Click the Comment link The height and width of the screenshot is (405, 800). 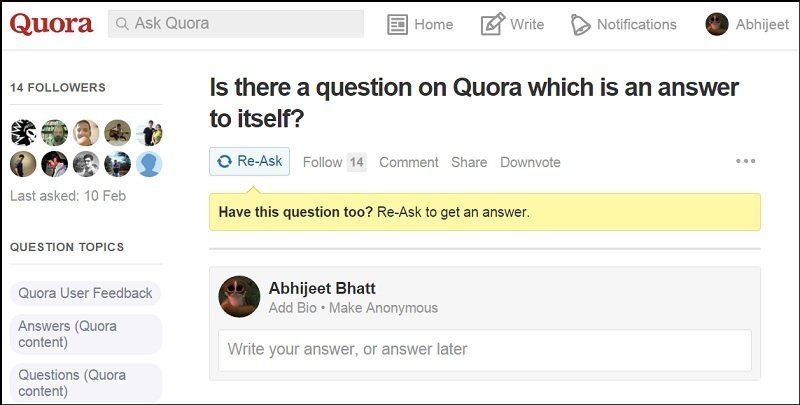coord(409,162)
